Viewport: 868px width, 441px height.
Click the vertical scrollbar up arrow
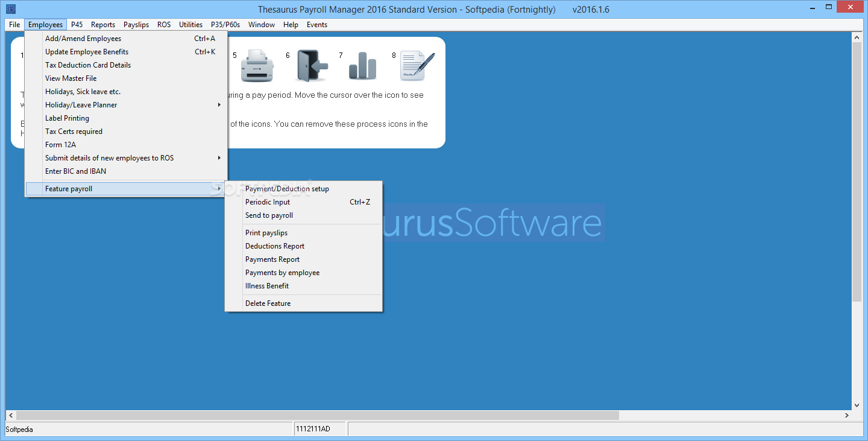(857, 37)
